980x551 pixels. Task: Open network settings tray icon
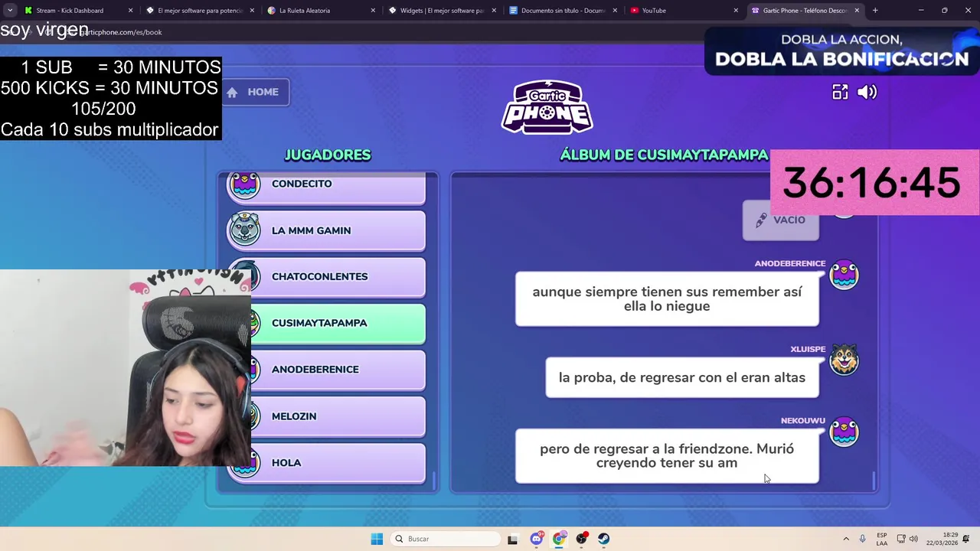(901, 539)
